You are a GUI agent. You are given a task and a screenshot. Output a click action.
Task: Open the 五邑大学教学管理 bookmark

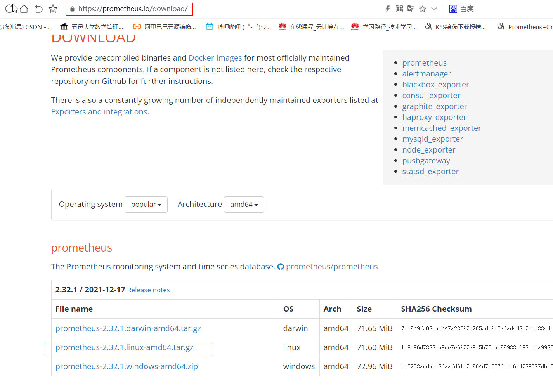click(92, 27)
